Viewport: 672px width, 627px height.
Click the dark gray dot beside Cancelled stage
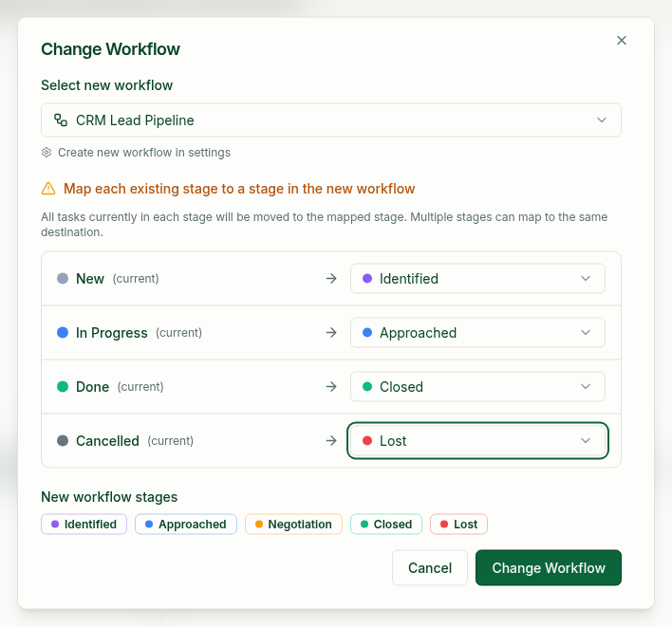pos(63,440)
